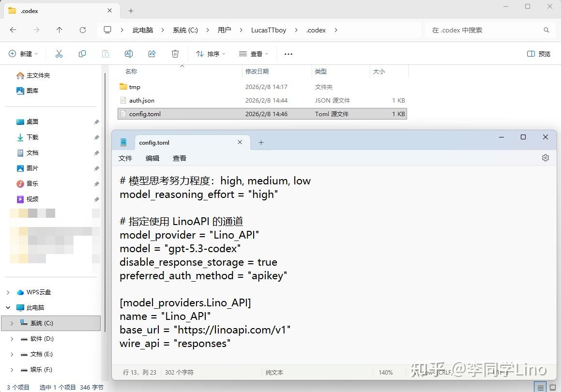The height and width of the screenshot is (392, 561).
Task: Add a new Notepad tab
Action: [x=261, y=143]
